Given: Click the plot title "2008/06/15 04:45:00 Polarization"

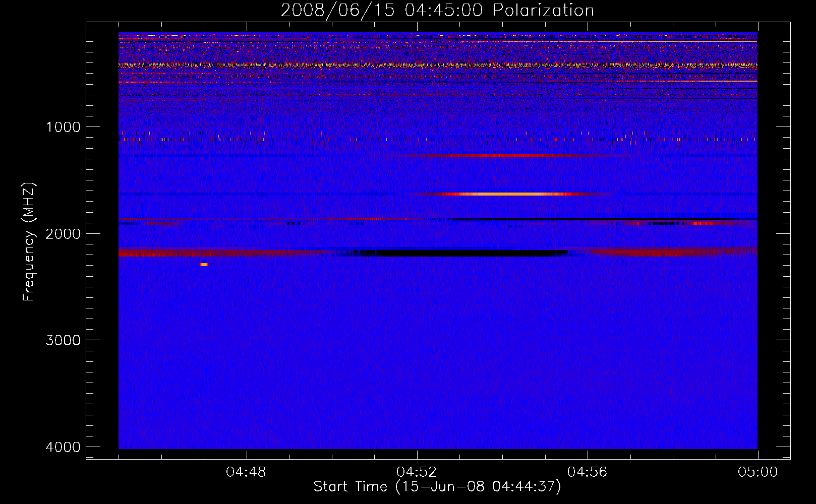Looking at the screenshot, I should click(437, 10).
